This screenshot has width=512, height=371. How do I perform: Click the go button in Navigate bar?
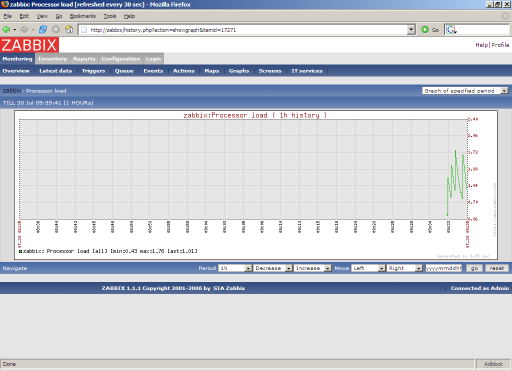coord(474,268)
